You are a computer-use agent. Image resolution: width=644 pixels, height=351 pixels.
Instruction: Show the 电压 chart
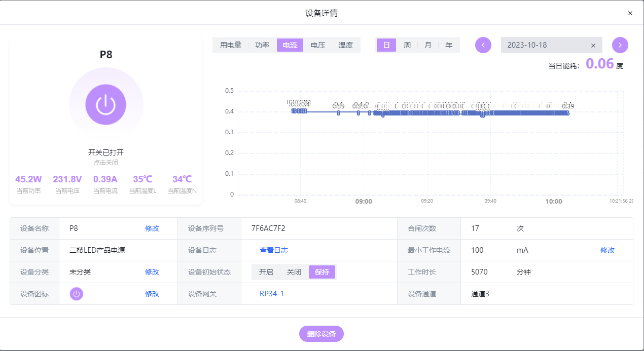(318, 45)
